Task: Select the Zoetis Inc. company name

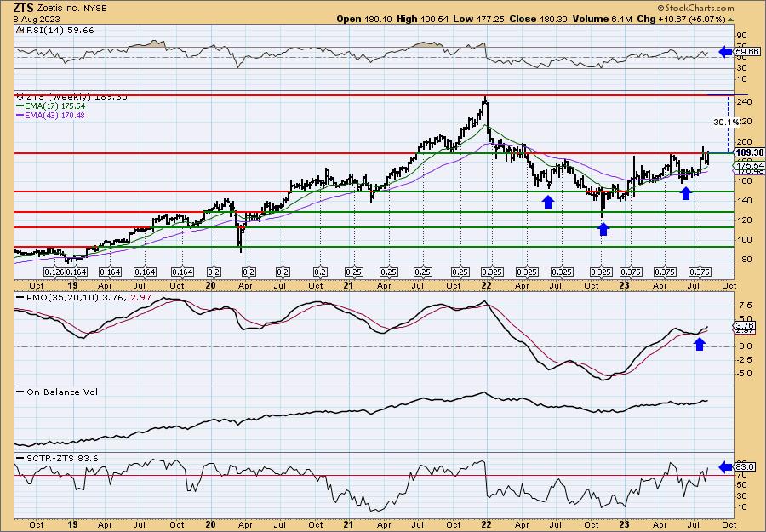Action: (x=57, y=9)
